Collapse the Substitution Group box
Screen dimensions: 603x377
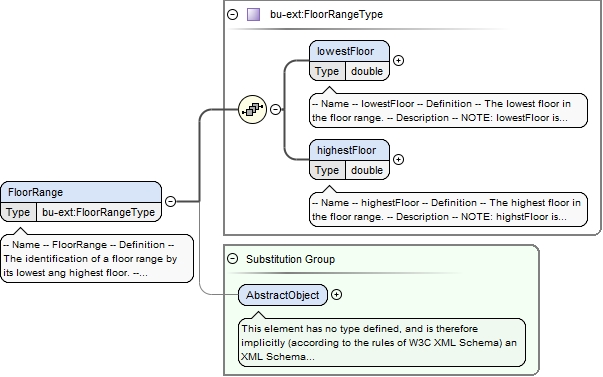click(x=232, y=259)
